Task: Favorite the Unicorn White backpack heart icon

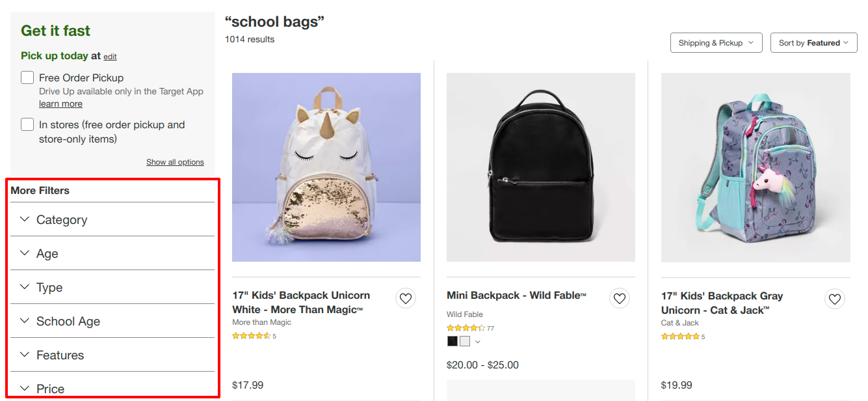Action: pos(406,299)
